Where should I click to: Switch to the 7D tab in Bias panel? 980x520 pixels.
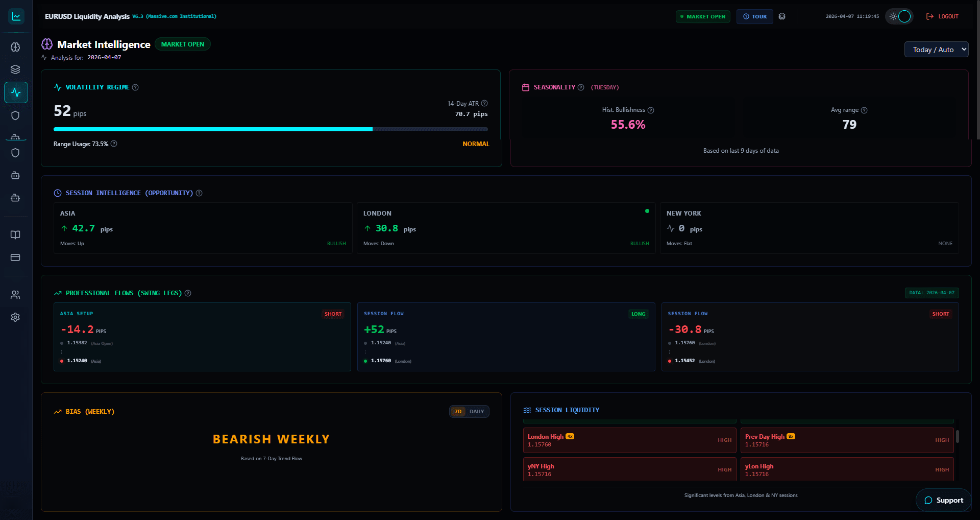(458, 411)
